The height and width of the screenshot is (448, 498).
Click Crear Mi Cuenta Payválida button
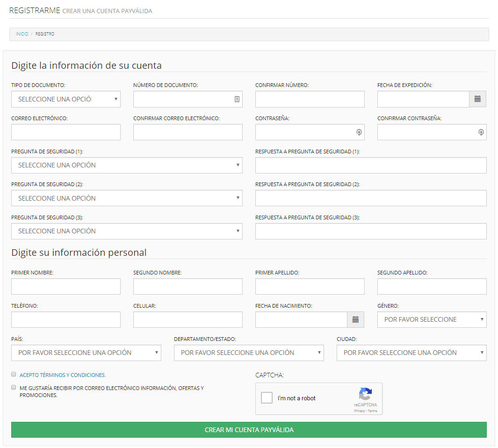click(x=249, y=430)
